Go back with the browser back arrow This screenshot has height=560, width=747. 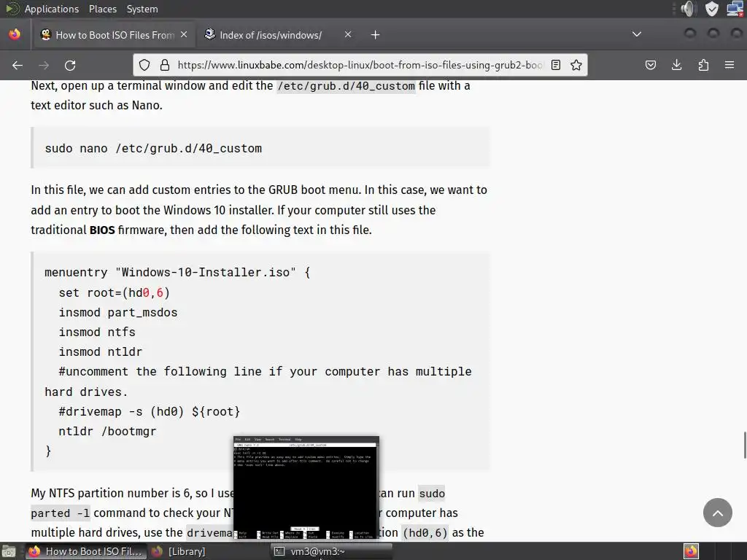18,65
